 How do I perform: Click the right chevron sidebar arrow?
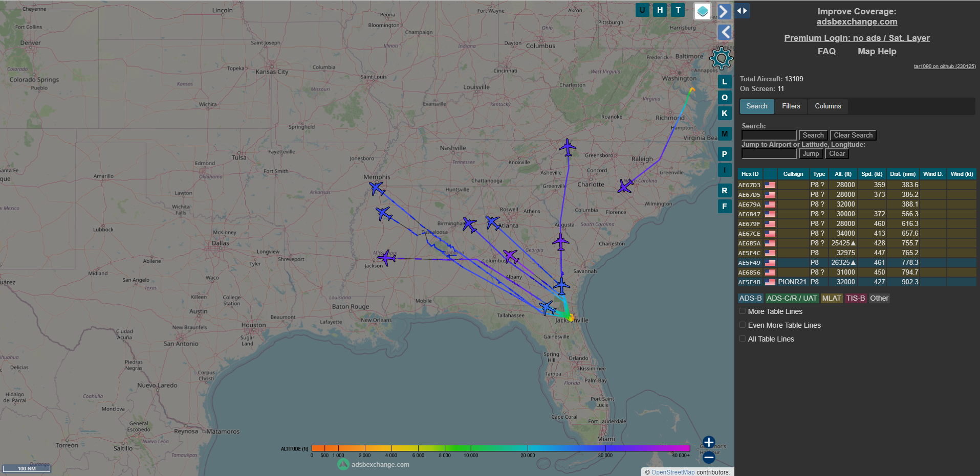(x=724, y=11)
